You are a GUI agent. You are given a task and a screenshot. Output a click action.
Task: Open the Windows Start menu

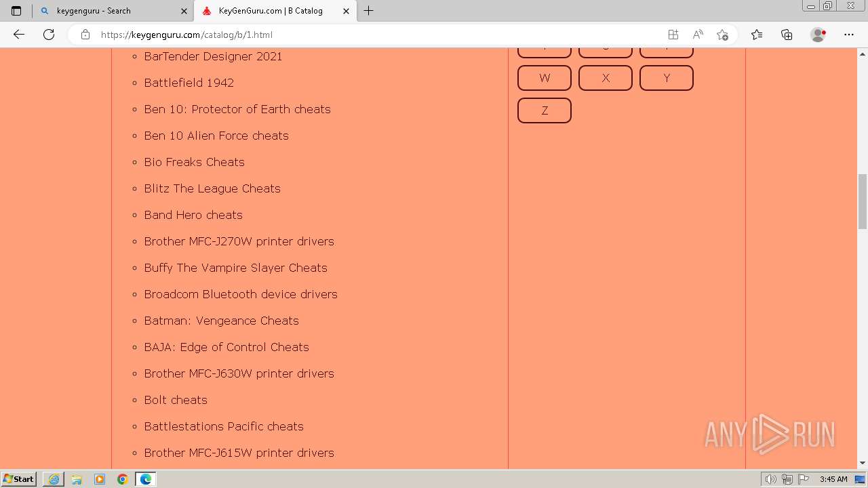(x=19, y=479)
